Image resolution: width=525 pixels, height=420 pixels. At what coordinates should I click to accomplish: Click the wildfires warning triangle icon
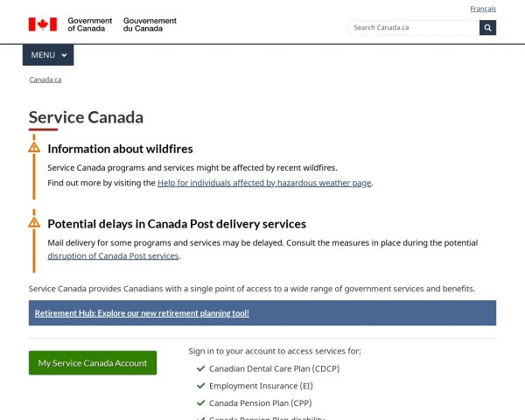34,147
